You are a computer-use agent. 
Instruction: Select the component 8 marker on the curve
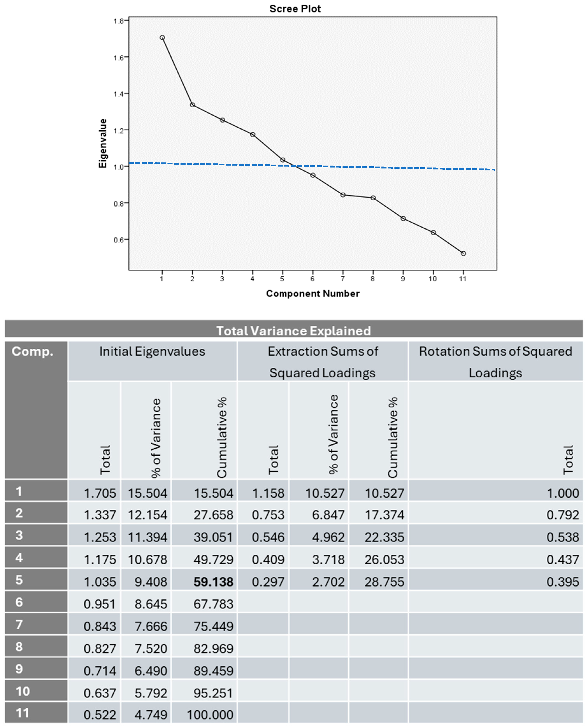click(373, 198)
